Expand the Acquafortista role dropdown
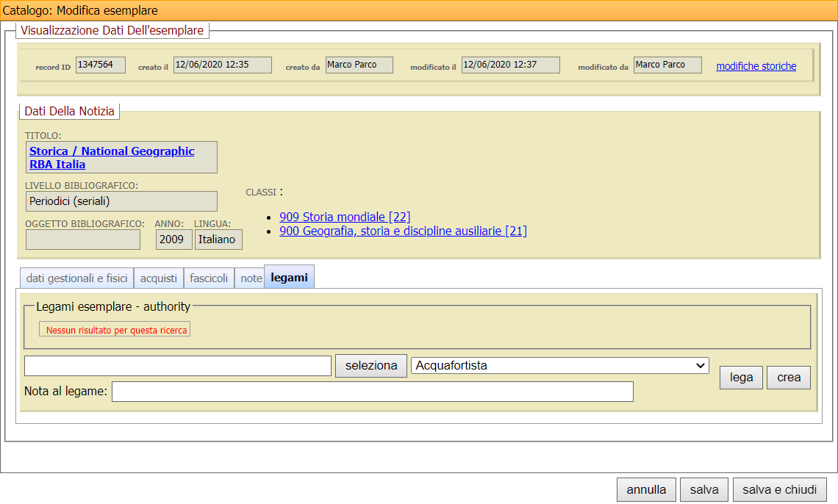Image resolution: width=838 pixels, height=504 pixels. 559,365
